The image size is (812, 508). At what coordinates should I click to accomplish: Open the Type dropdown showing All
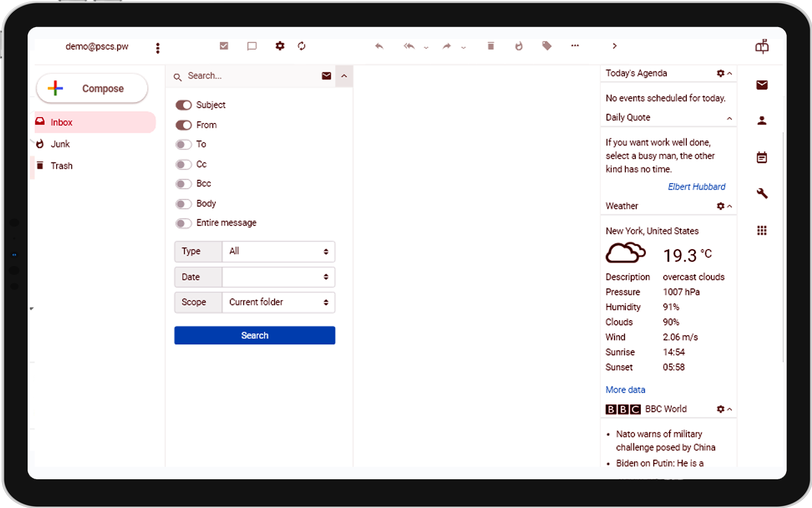point(278,251)
